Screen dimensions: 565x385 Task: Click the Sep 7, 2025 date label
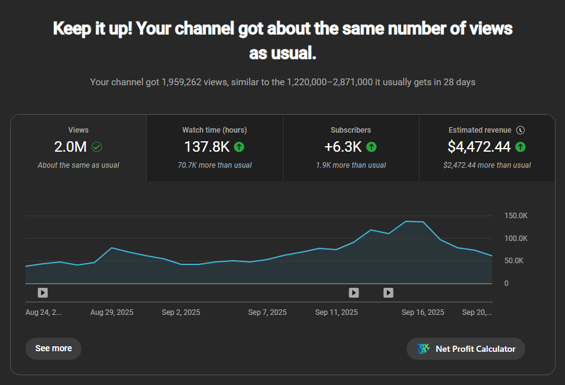click(267, 312)
